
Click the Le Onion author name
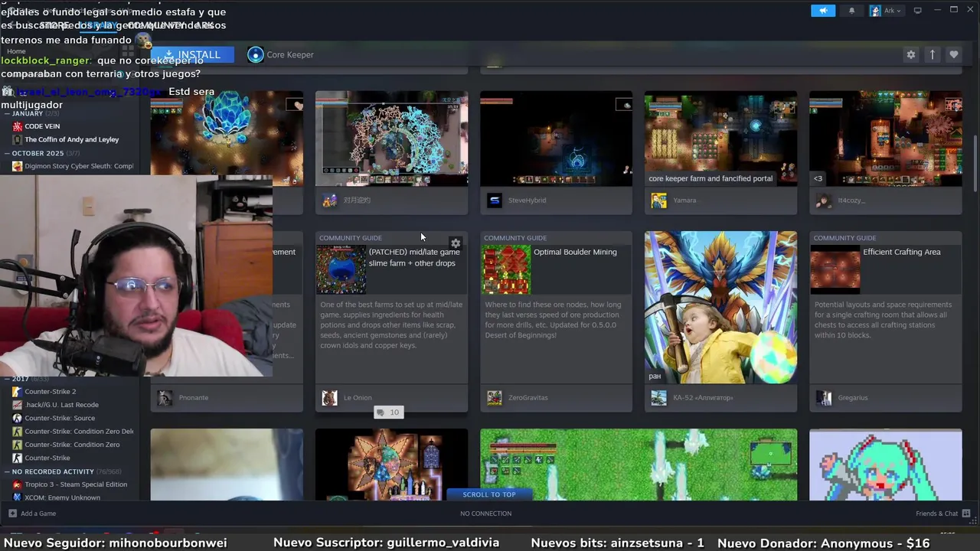tap(358, 398)
